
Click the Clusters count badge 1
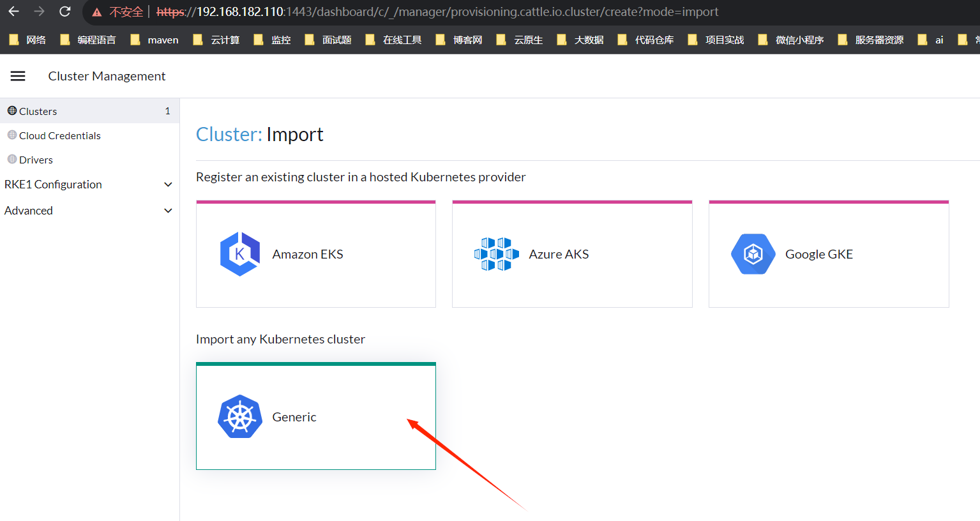[168, 111]
